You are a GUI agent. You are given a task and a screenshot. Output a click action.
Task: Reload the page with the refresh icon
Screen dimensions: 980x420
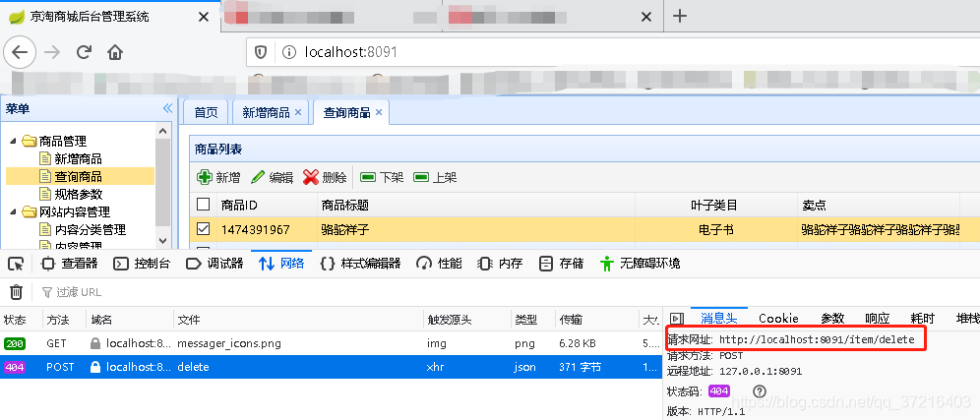point(85,52)
